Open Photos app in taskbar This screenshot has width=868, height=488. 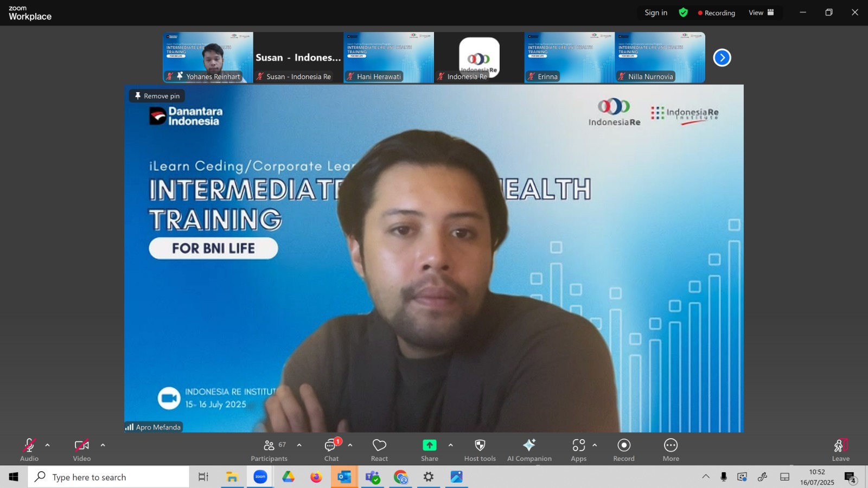point(457,477)
